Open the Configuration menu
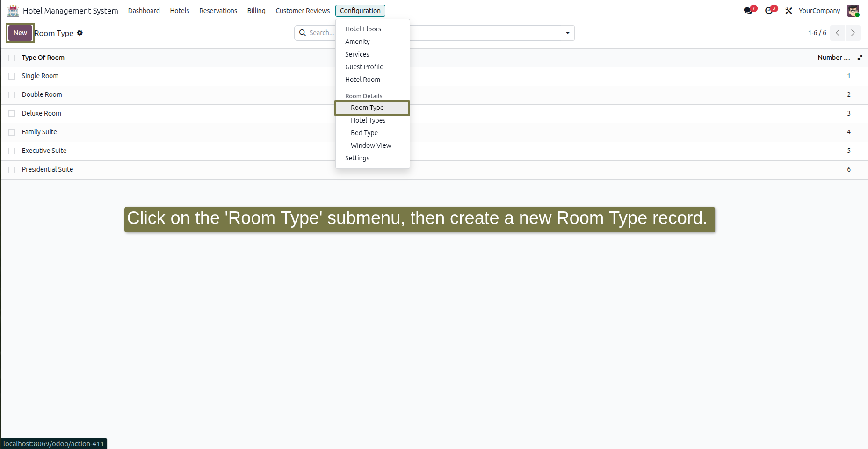 (x=360, y=11)
